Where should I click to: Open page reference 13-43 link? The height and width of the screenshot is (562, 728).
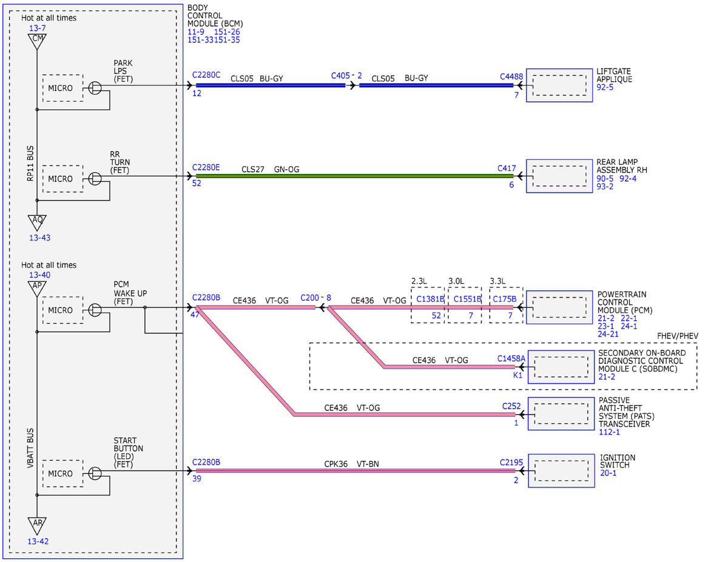click(x=39, y=238)
